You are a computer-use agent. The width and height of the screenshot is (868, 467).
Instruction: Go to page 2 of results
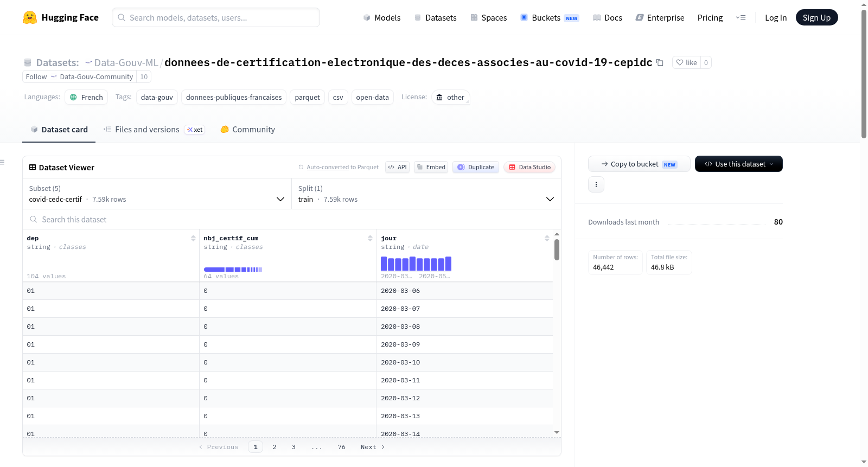(x=275, y=447)
